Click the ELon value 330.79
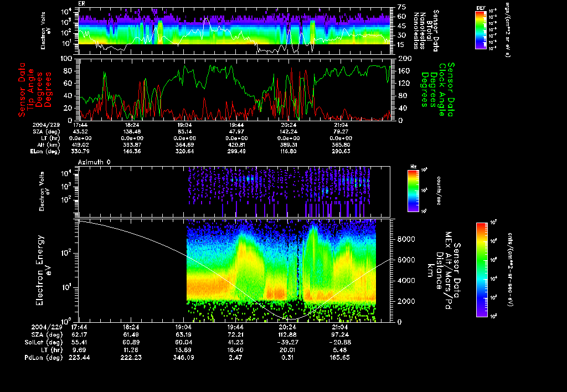Viewport: 567px width, 392px height. tap(81, 151)
